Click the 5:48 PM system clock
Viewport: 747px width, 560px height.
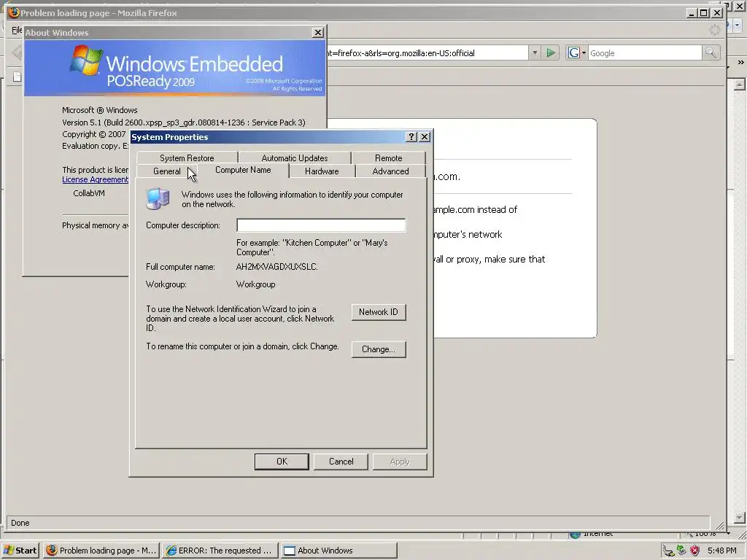[722, 551]
